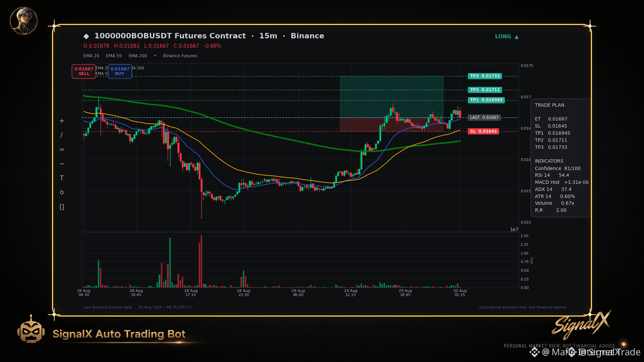Screen dimensions: 644x362
Task: Click the INDICATORS panel heading
Action: point(549,161)
